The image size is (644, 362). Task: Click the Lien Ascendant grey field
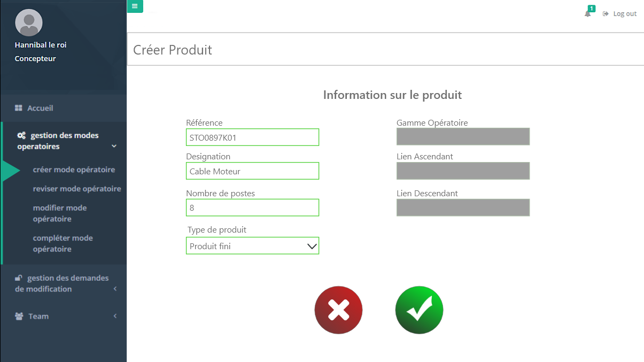click(x=463, y=171)
